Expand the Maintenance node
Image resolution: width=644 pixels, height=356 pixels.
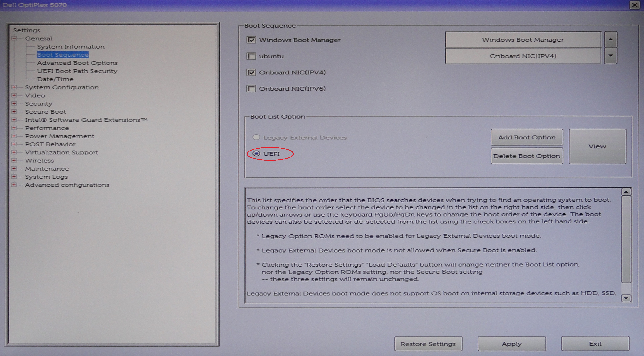(x=14, y=169)
